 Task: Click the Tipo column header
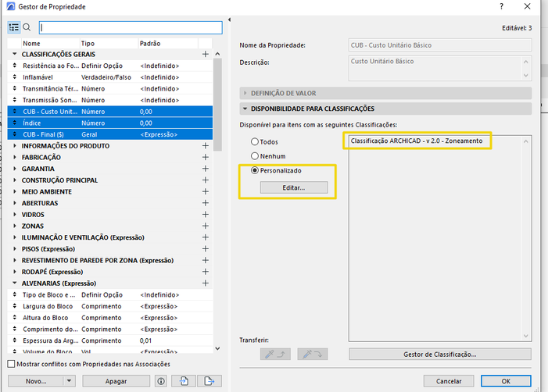click(x=109, y=44)
